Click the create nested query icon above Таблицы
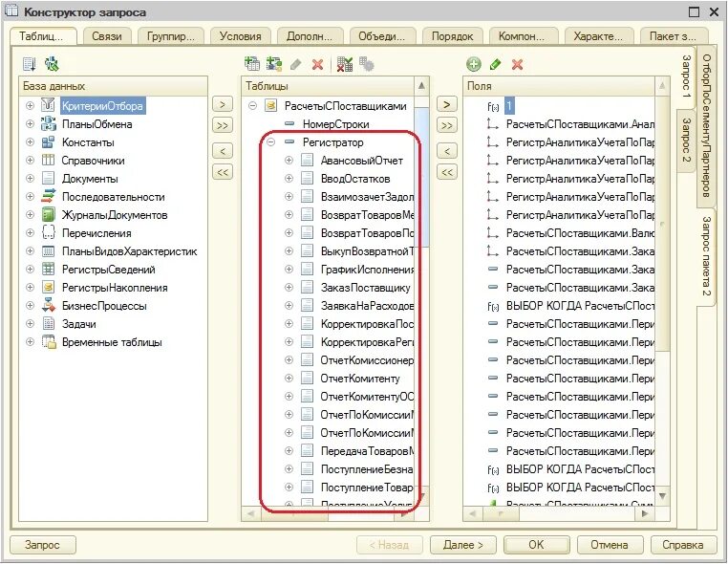The width and height of the screenshot is (728, 564). [x=274, y=64]
